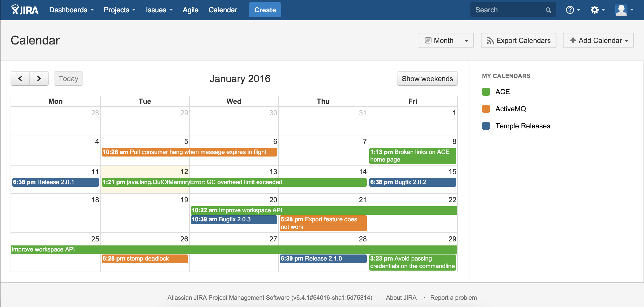
Task: Open the user avatar profile icon
Action: coord(621,10)
